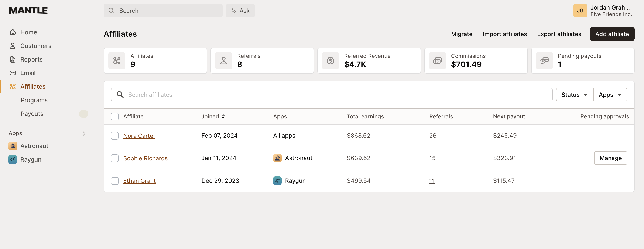Expand the Apps section in the sidebar
The height and width of the screenshot is (249, 644).
point(84,133)
